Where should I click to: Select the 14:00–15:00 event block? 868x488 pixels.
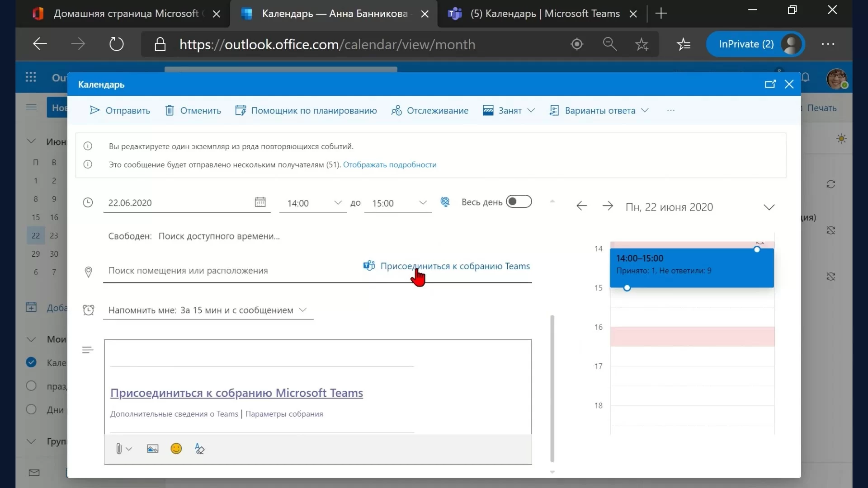[x=692, y=268]
